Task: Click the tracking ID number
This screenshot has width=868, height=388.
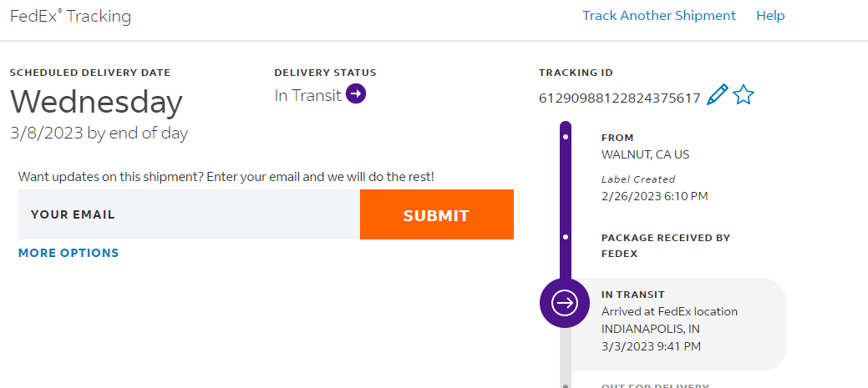Action: click(619, 98)
